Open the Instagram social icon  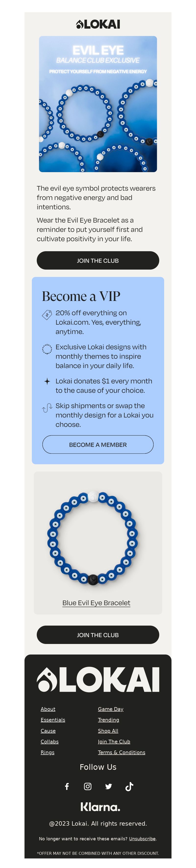pos(88,786)
